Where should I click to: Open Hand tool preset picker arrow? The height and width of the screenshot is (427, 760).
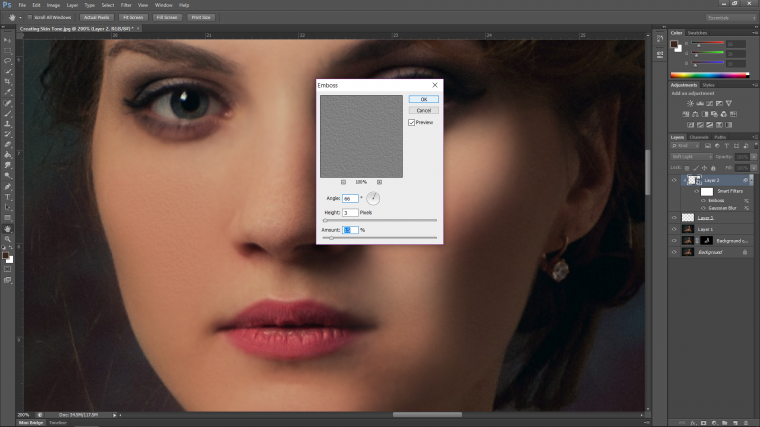pyautogui.click(x=20, y=18)
